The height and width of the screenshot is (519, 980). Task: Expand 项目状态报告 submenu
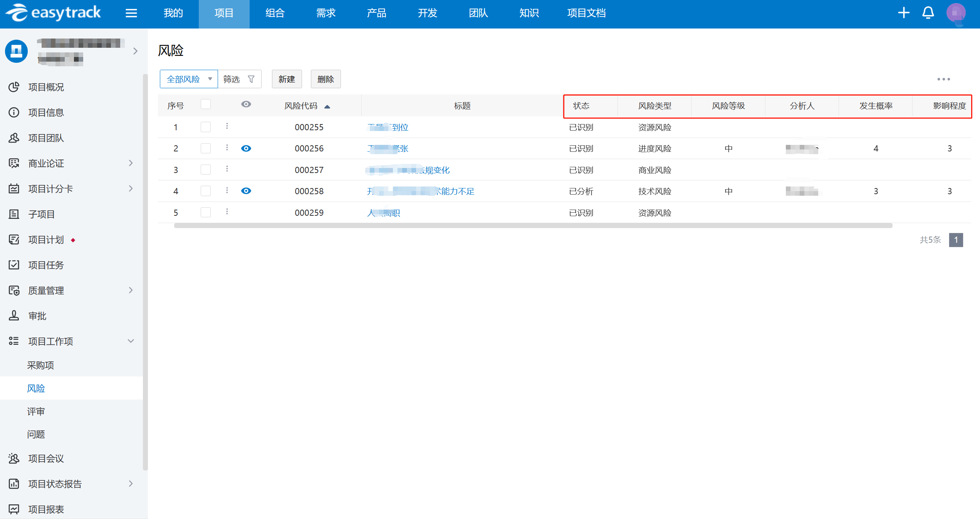click(131, 484)
